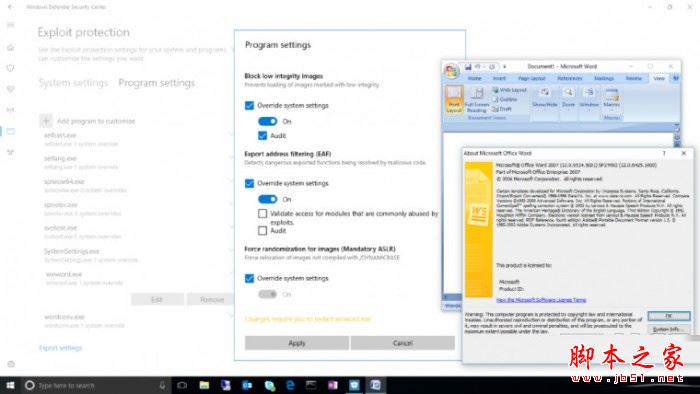Check Audit under Export address filtering

(262, 230)
